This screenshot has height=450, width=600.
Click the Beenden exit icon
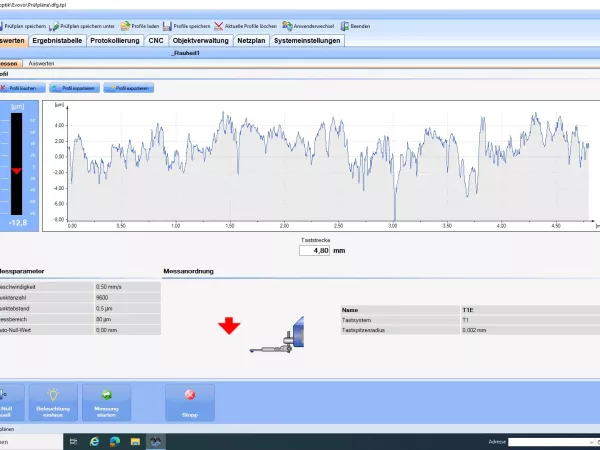[x=346, y=26]
